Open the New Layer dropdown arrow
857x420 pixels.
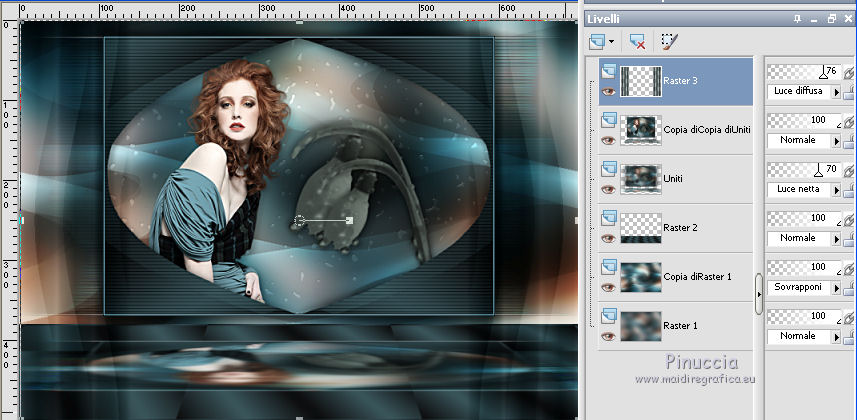(x=611, y=43)
